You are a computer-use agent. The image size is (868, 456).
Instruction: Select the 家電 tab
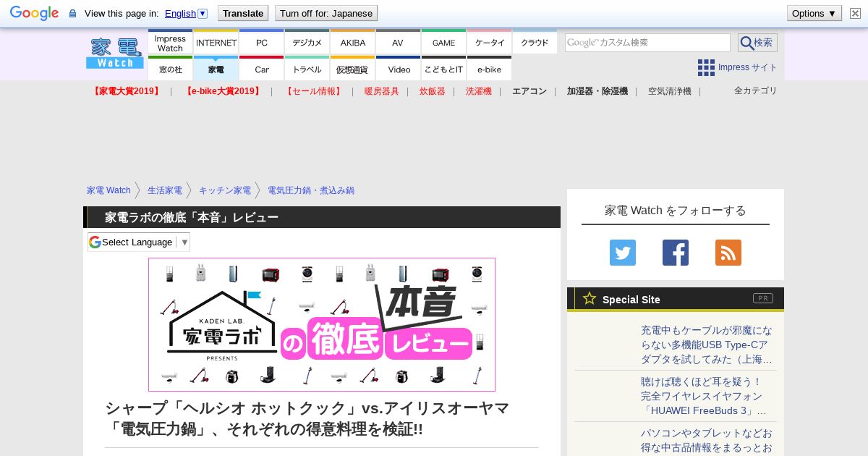coord(216,69)
